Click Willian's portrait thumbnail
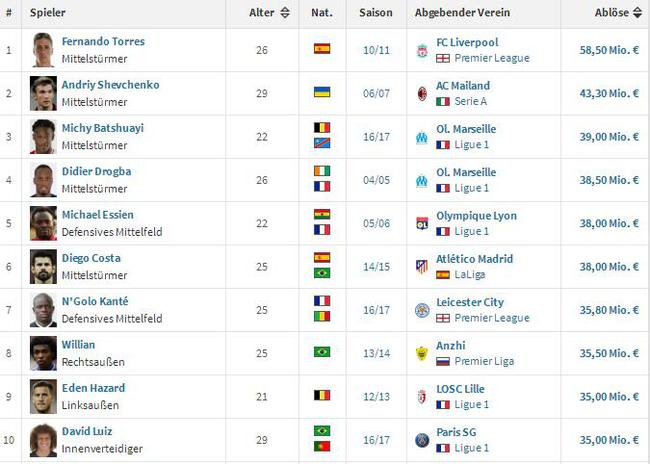The image size is (650, 464). tap(42, 353)
